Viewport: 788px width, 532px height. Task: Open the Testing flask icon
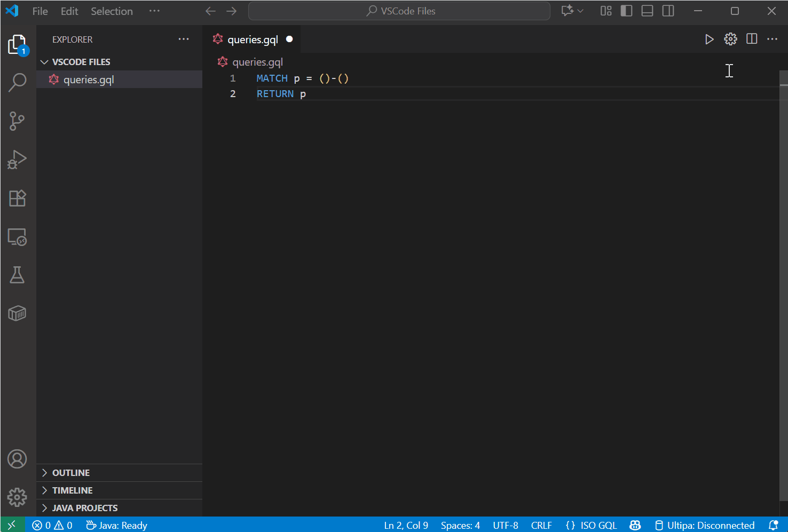[17, 275]
